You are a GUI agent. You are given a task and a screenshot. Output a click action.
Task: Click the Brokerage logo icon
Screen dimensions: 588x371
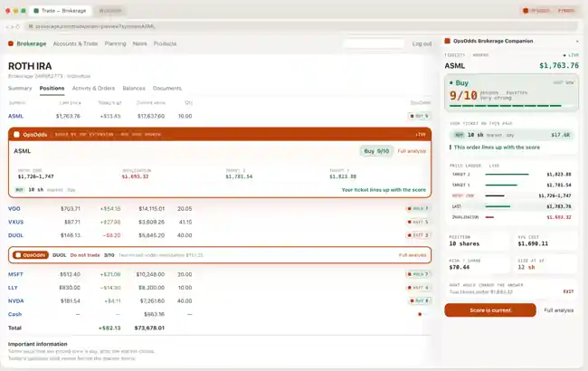(x=11, y=43)
